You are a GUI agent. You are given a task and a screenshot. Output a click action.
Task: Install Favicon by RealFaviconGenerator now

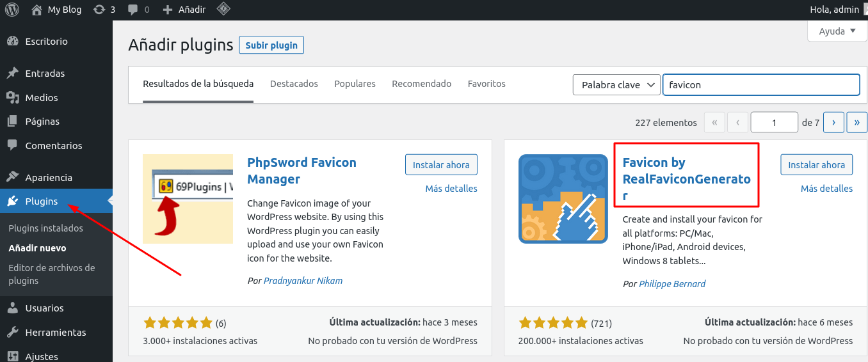click(817, 164)
